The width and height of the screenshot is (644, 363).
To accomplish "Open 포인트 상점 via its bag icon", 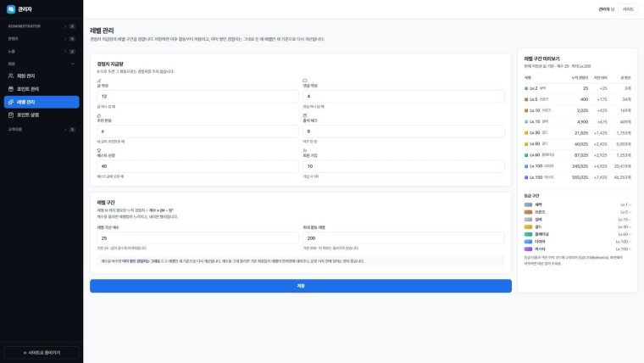I will point(11,114).
